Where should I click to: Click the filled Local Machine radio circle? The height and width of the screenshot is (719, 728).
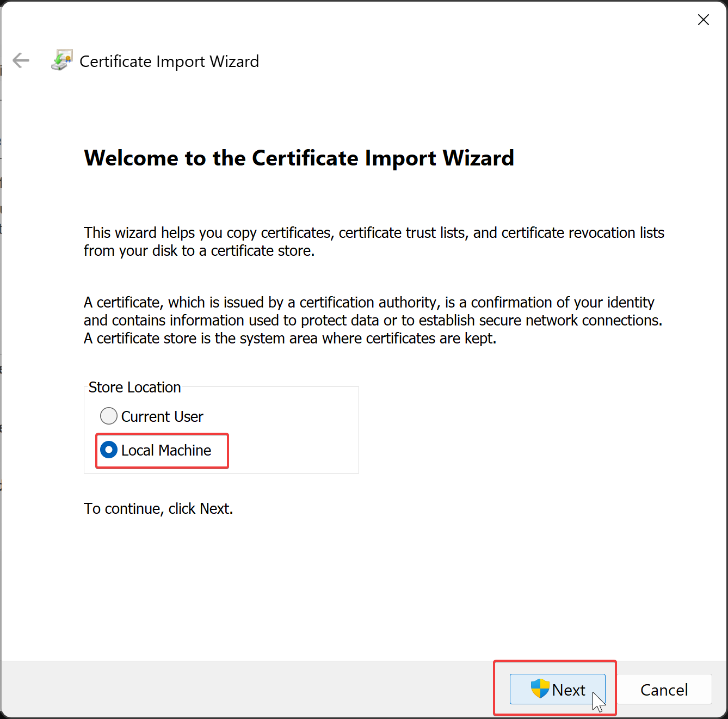click(x=109, y=450)
